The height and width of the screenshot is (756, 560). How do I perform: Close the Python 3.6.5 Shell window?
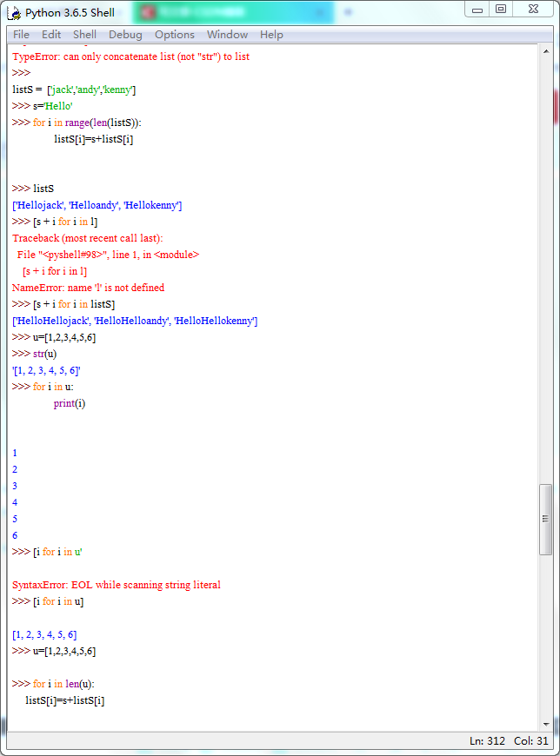coord(533,10)
